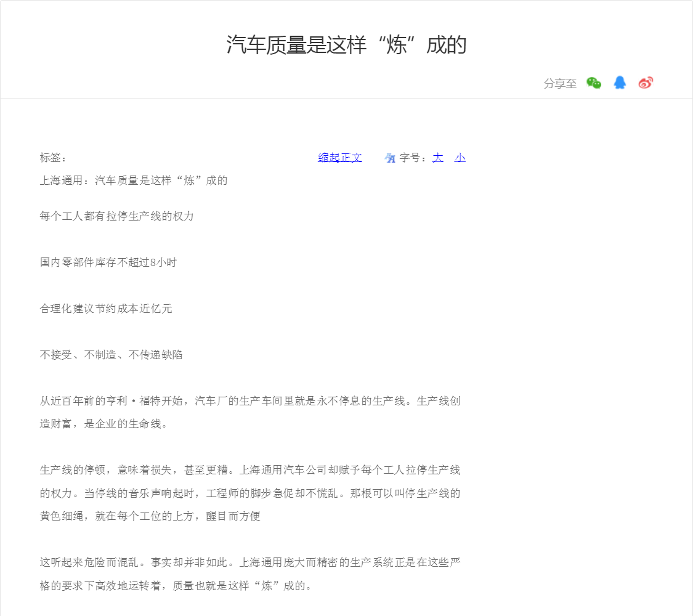Click the line 每个工人都有拉停生产线的权力

pos(116,216)
